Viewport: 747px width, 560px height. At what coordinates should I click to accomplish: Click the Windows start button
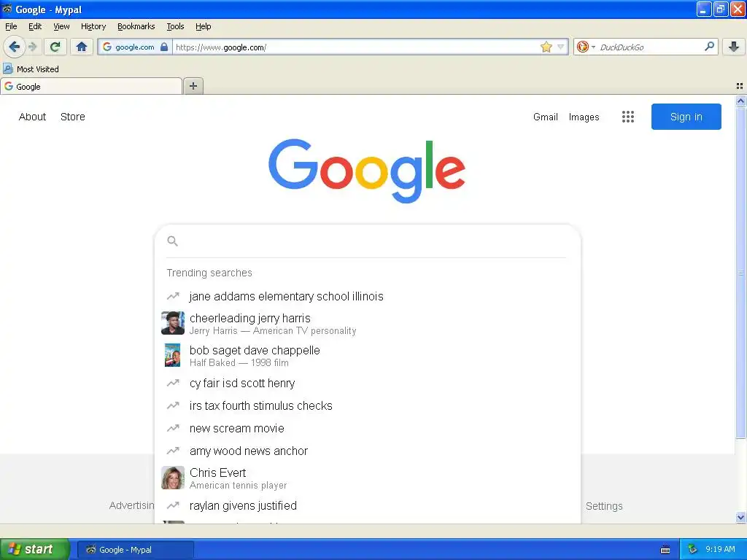click(x=35, y=549)
